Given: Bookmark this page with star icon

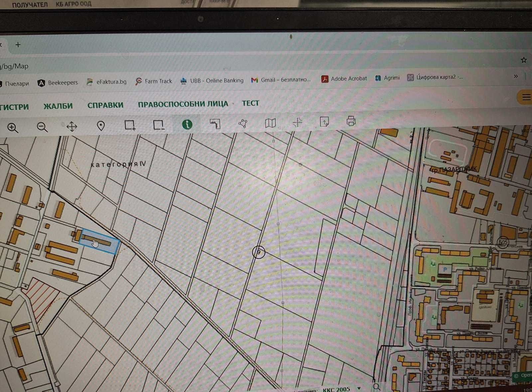Looking at the screenshot, I should click(x=524, y=60).
